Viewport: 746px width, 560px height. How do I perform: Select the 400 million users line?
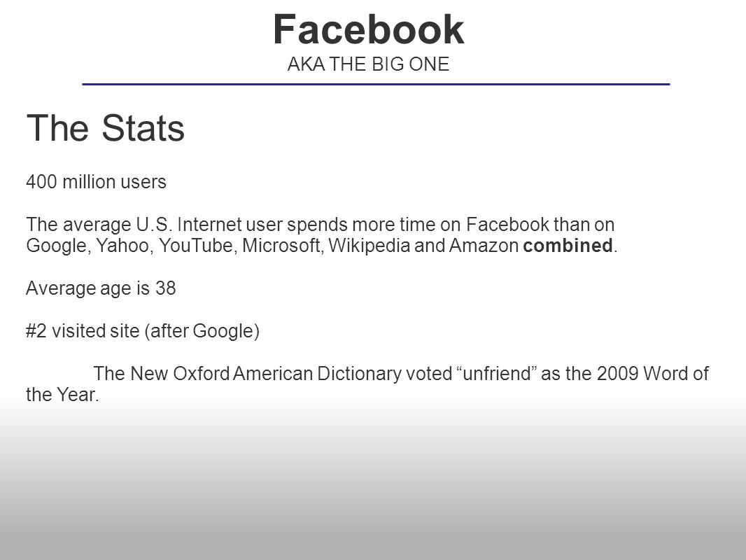click(96, 182)
